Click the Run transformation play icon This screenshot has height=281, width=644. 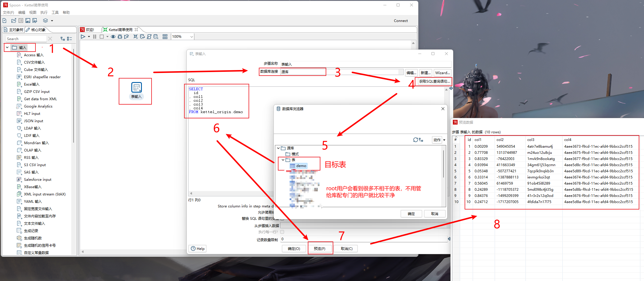coord(83,37)
